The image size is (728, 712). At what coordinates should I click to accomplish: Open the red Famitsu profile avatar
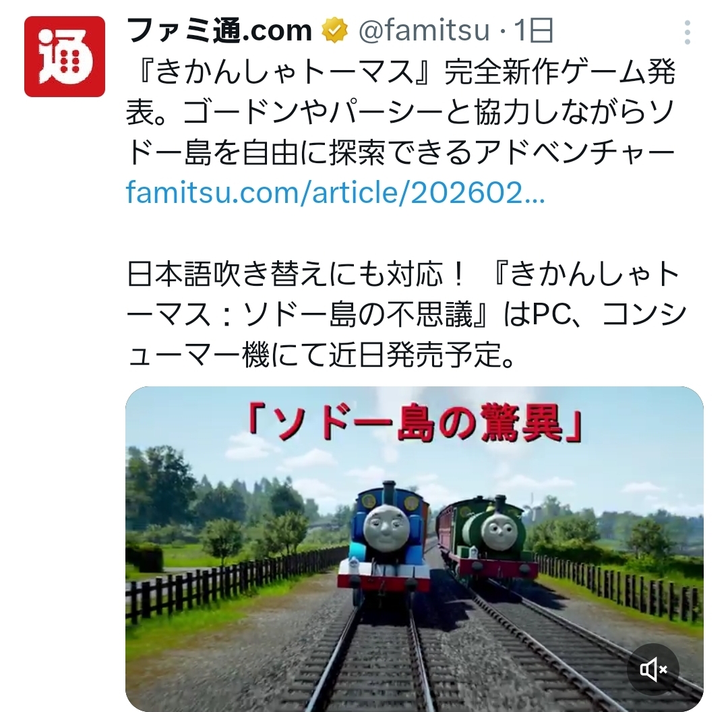tap(65, 57)
